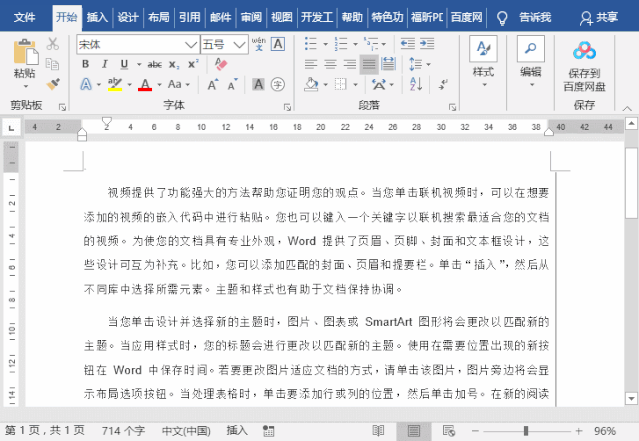639x441 pixels.
Task: Align text to the right
Action: pos(349,64)
